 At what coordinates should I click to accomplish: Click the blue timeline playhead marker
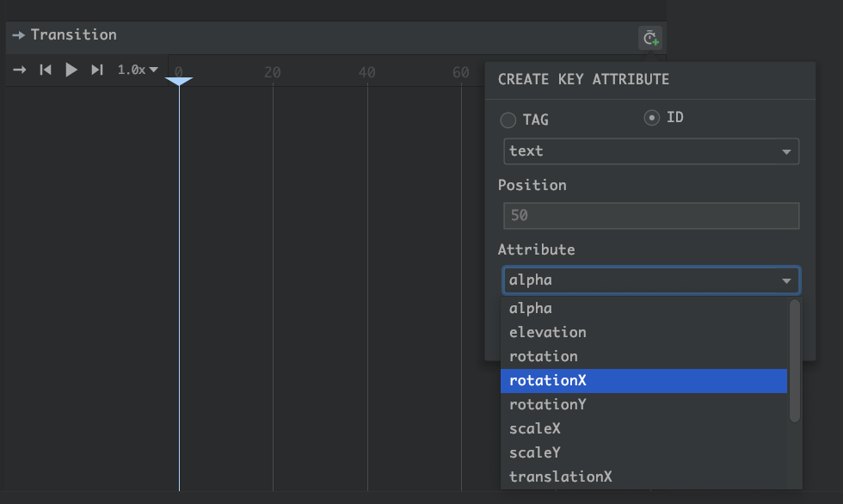tap(179, 81)
